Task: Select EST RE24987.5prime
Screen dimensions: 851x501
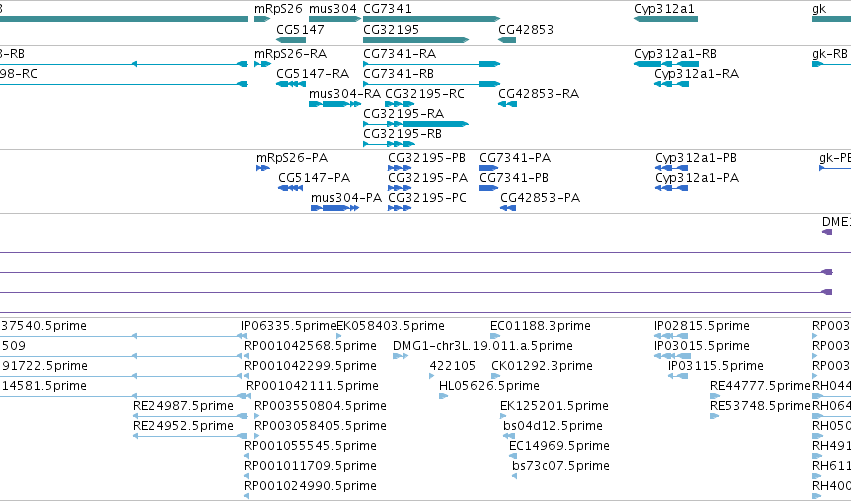Action: tap(183, 407)
